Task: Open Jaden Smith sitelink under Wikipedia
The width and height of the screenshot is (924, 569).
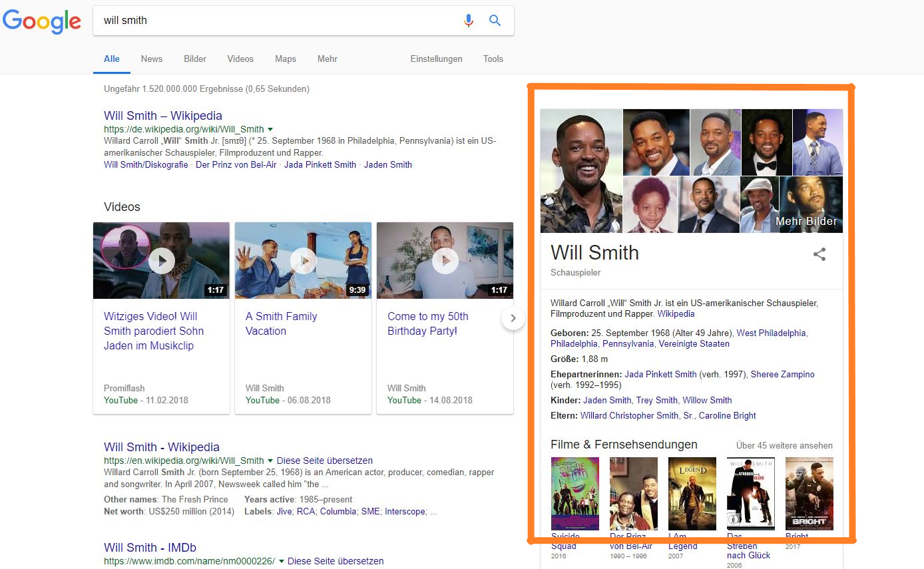Action: 388,164
